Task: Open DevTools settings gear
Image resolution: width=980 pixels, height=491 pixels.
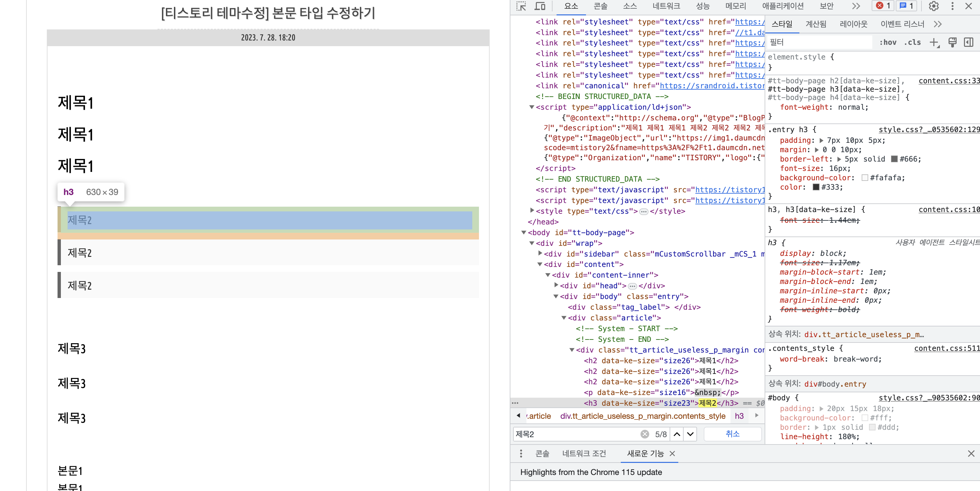Action: [934, 6]
